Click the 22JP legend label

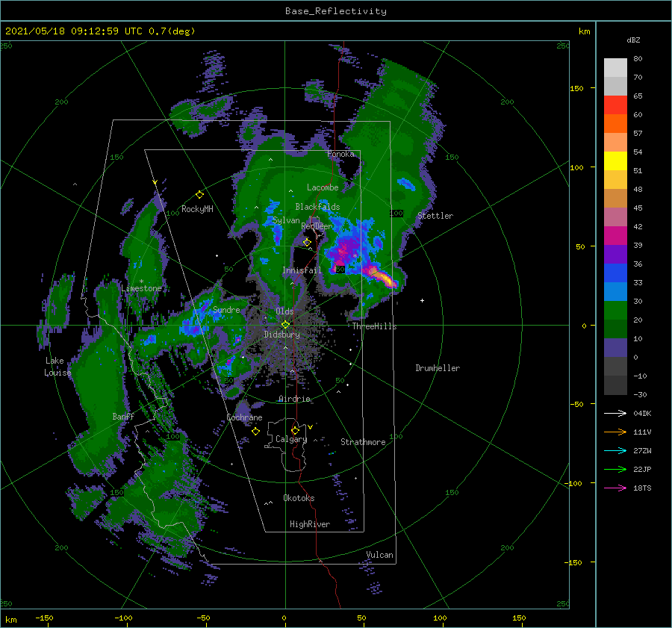point(642,470)
